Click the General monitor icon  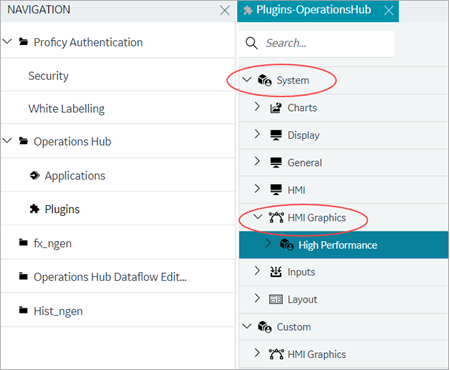pyautogui.click(x=276, y=162)
